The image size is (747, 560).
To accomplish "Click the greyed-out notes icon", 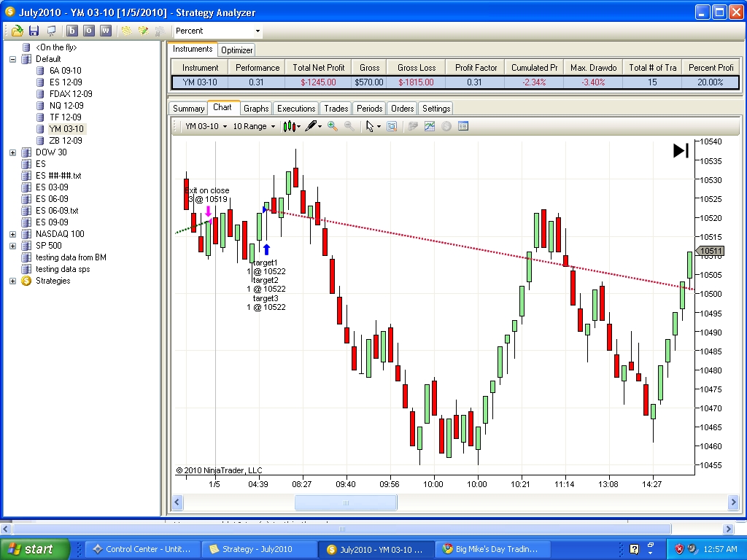I will tap(160, 31).
